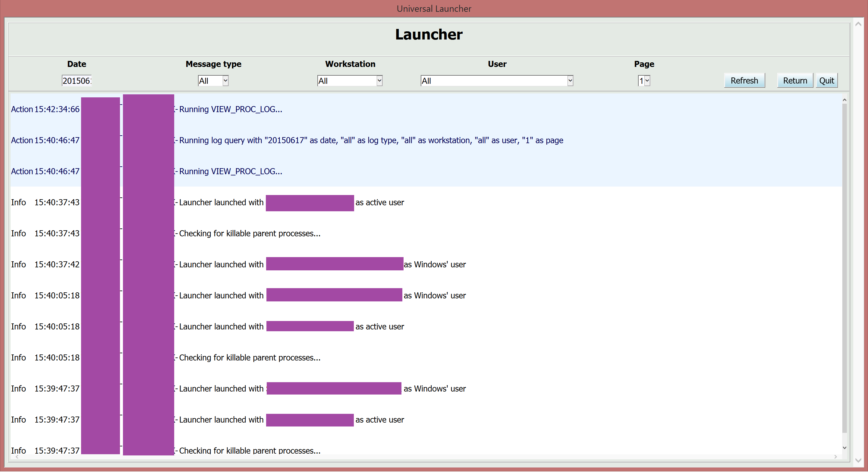The height and width of the screenshot is (472, 868).
Task: Click the outer window scroll-down arrow
Action: pyautogui.click(x=858, y=460)
